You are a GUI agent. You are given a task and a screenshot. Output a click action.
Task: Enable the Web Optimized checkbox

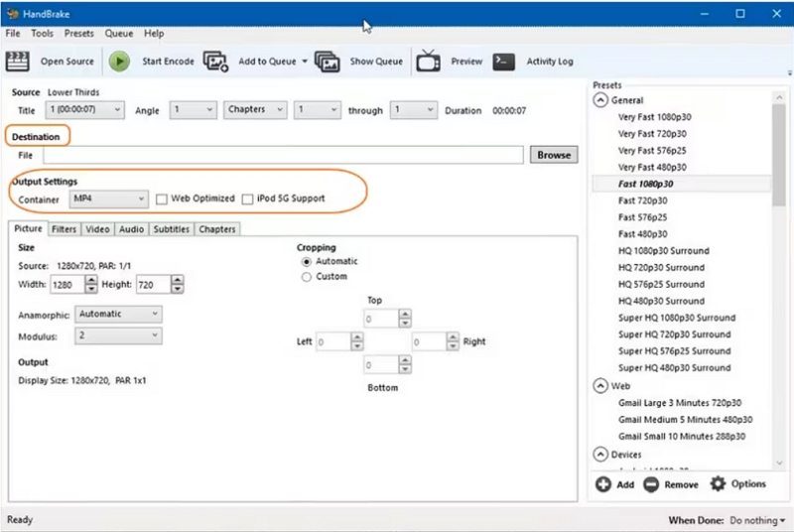162,199
